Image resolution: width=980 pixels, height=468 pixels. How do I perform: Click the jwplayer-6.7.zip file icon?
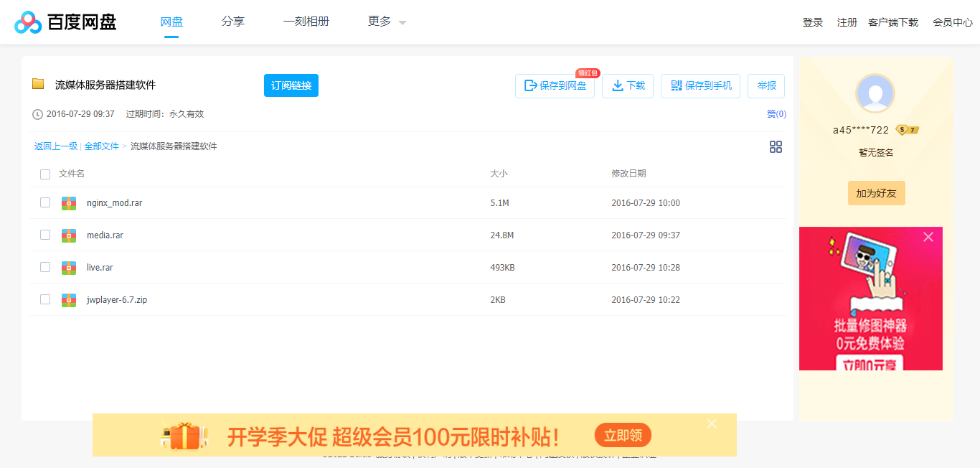[68, 299]
